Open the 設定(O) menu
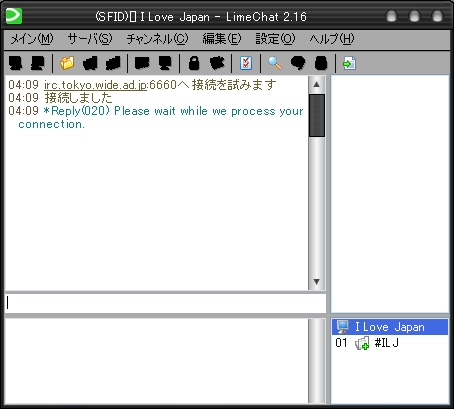 coord(275,39)
